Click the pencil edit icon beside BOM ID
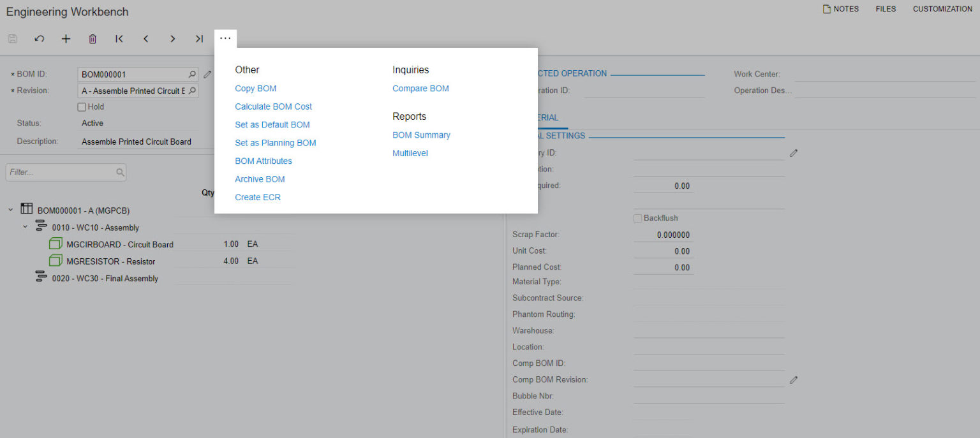The width and height of the screenshot is (980, 438). (x=207, y=74)
